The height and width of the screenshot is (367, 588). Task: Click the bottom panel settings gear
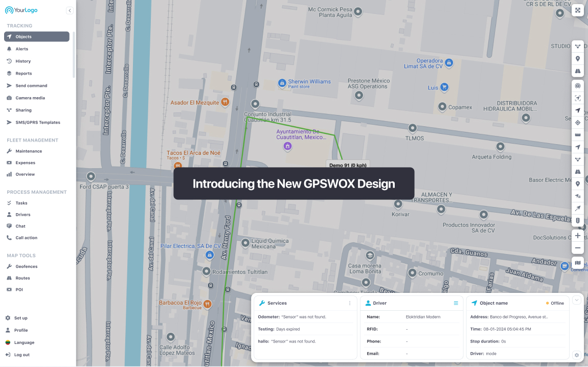(577, 355)
